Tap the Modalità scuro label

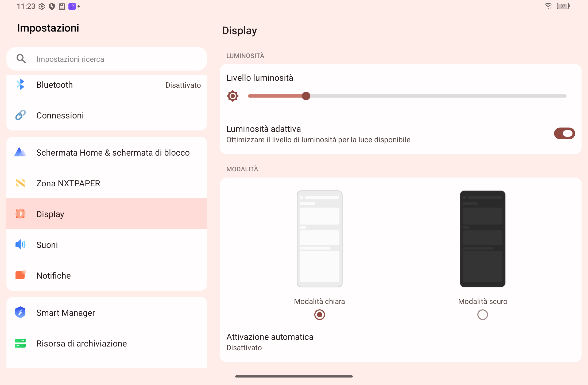483,301
